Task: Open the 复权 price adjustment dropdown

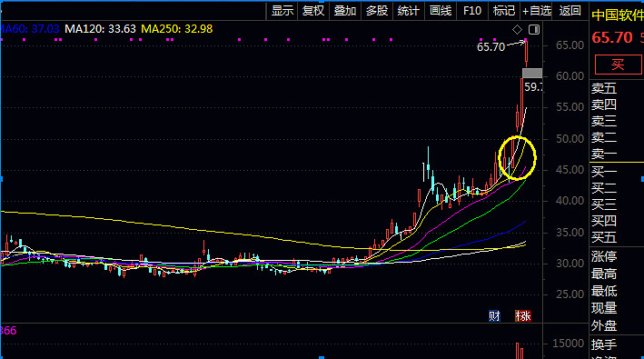Action: click(313, 11)
